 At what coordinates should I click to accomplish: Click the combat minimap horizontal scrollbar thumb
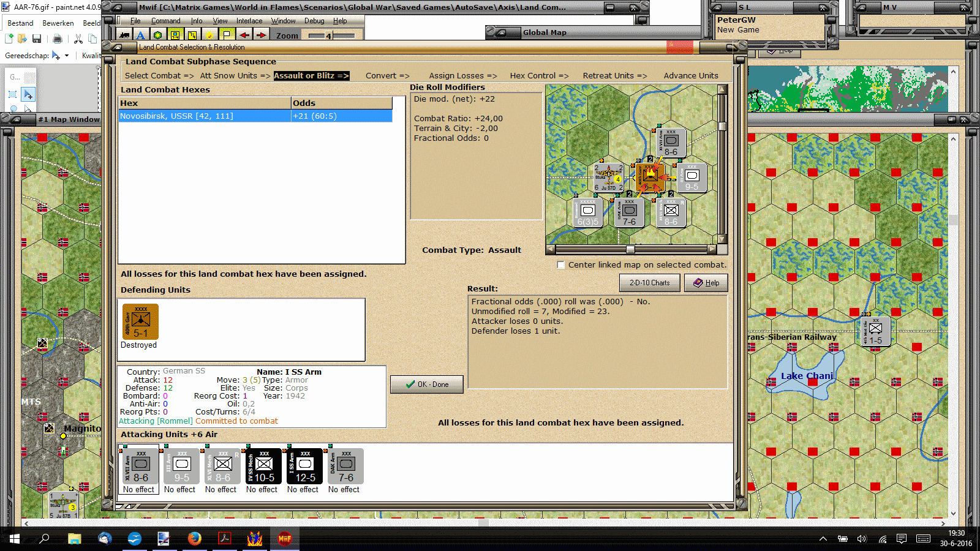(x=630, y=249)
